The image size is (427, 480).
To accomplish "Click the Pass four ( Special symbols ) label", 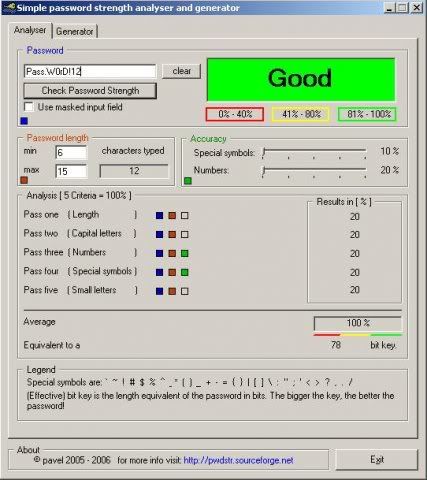I will tap(80, 271).
